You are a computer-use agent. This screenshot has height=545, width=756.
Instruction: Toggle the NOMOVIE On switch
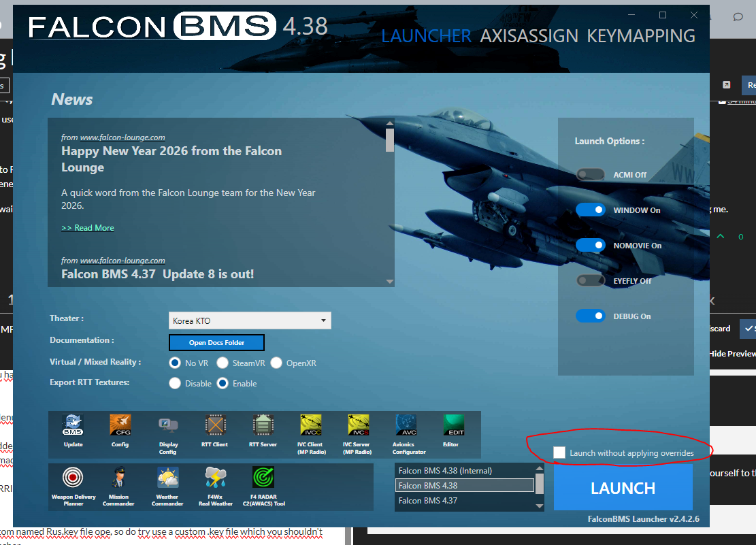click(591, 245)
